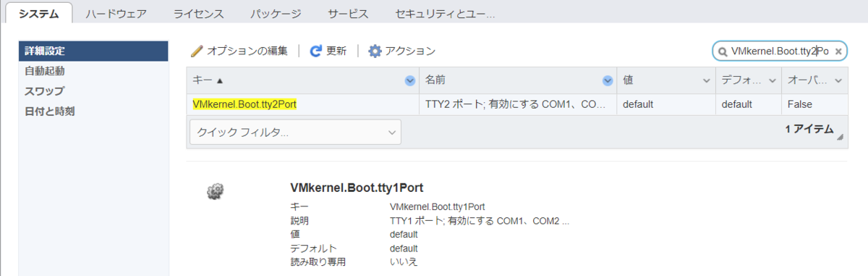Viewport: 868px width, 276px height.
Task: Click the '1 アイテム' count text
Action: click(x=809, y=129)
